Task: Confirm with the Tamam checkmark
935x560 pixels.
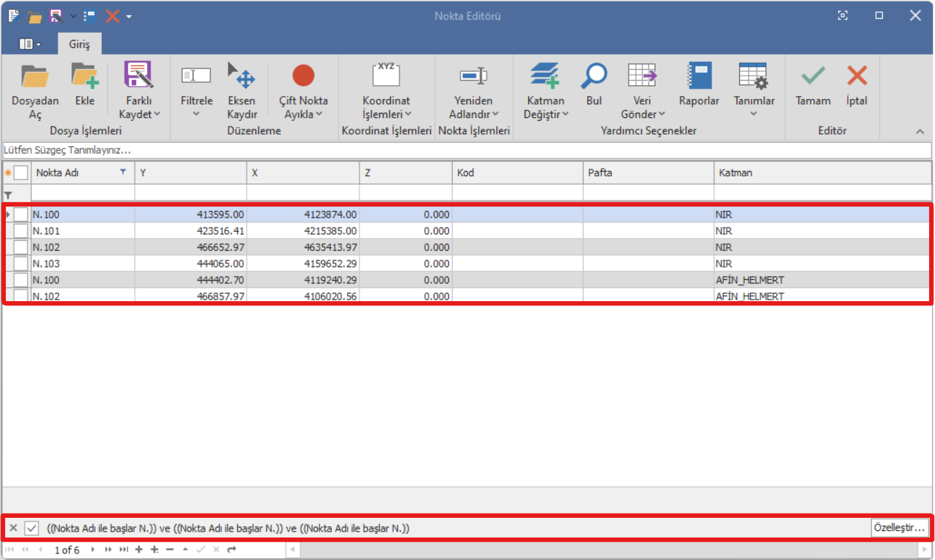Action: [813, 85]
